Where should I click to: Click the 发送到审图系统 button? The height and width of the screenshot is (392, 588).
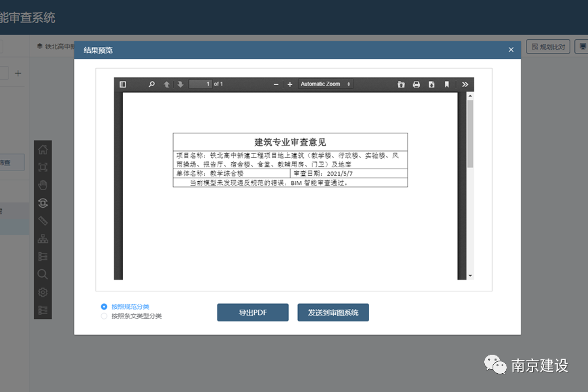333,312
